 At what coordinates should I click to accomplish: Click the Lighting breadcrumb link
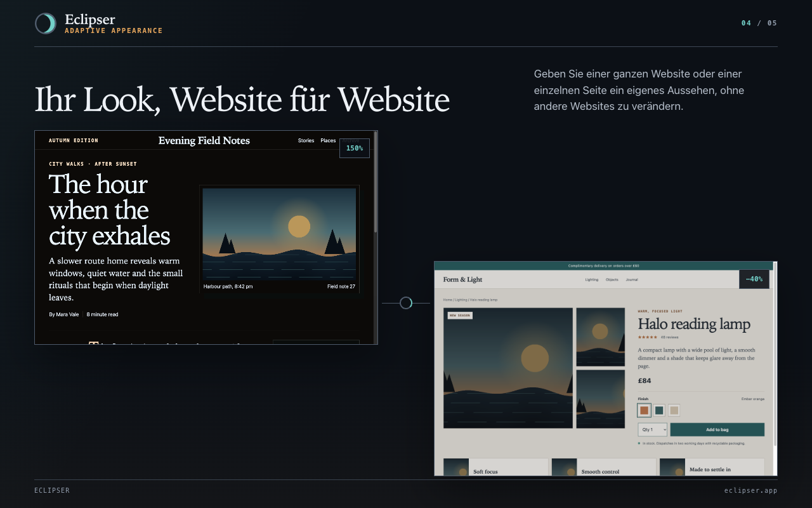click(461, 300)
